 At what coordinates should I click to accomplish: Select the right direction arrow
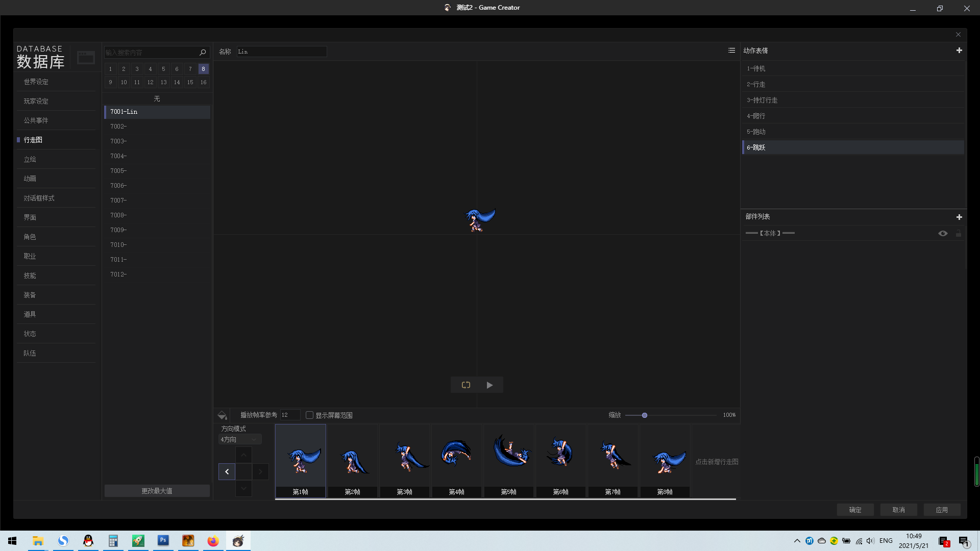click(x=260, y=472)
